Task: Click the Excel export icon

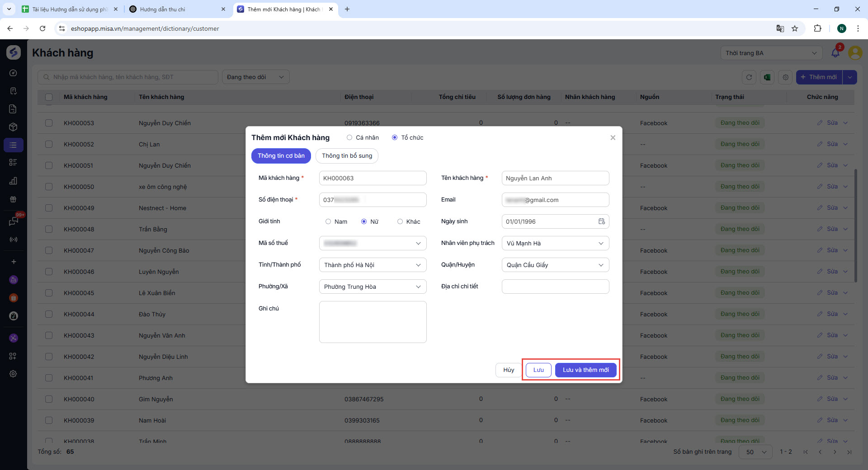Action: coord(767,77)
